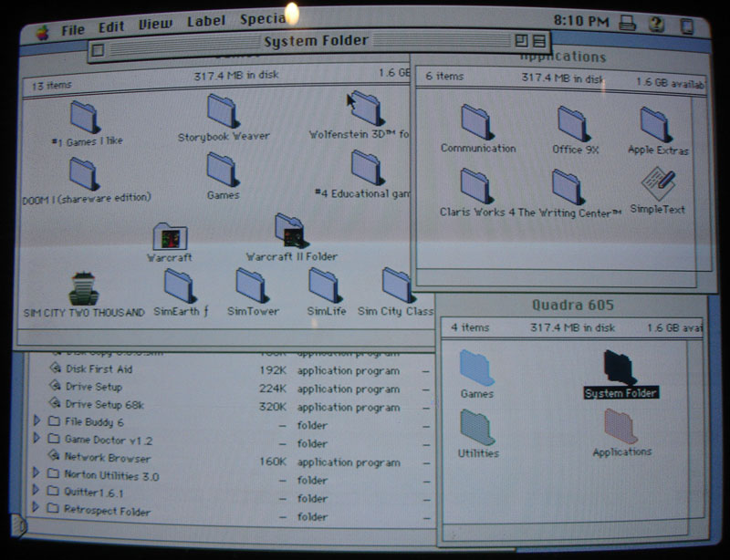Open the Apple menu
This screenshot has width=730, height=560.
(x=42, y=33)
